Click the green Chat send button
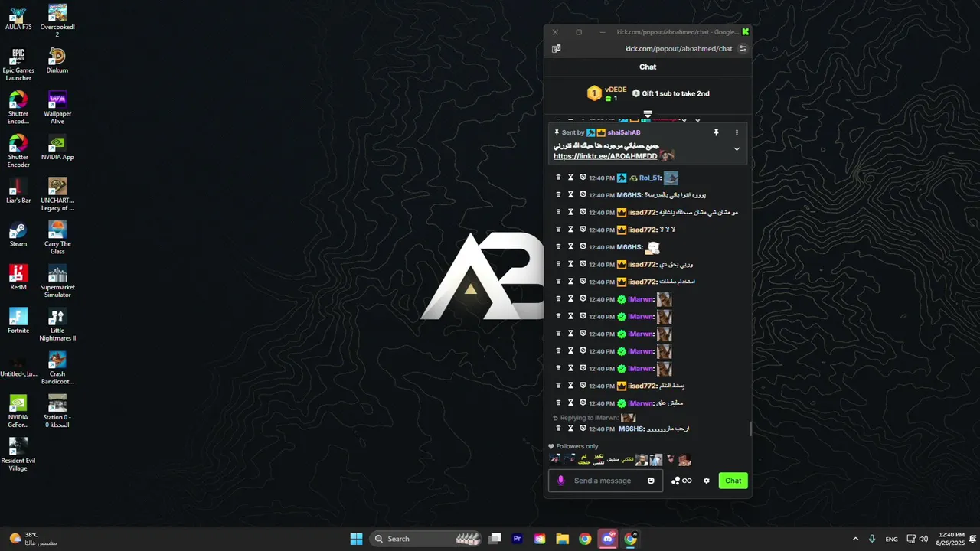This screenshot has height=551, width=980. [733, 481]
